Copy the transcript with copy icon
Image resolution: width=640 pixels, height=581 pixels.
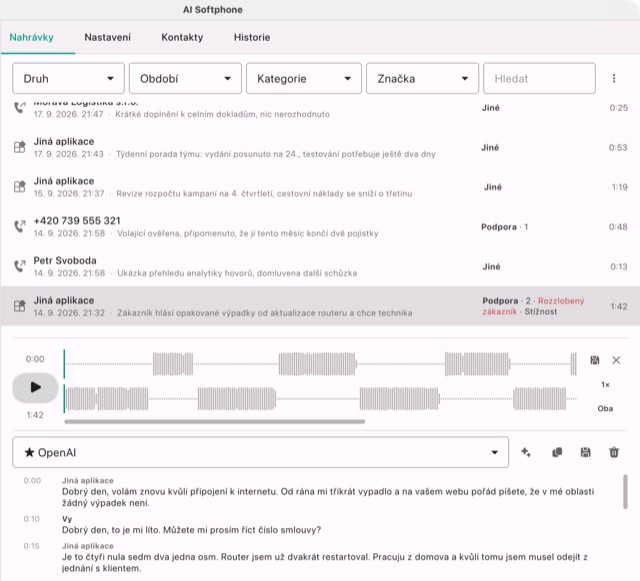point(557,452)
